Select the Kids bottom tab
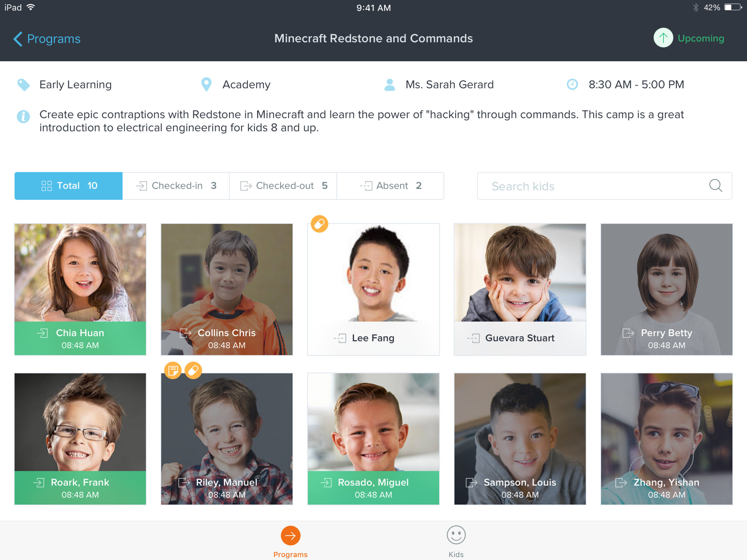Viewport: 747px width, 560px height. (456, 541)
